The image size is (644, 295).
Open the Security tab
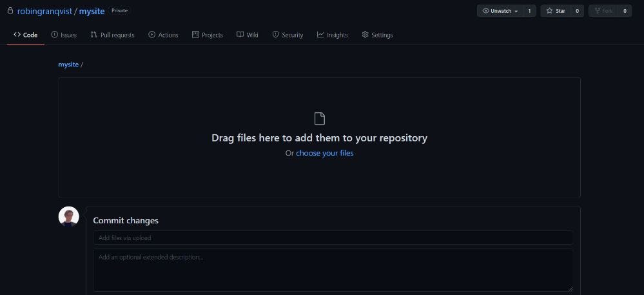pos(288,35)
